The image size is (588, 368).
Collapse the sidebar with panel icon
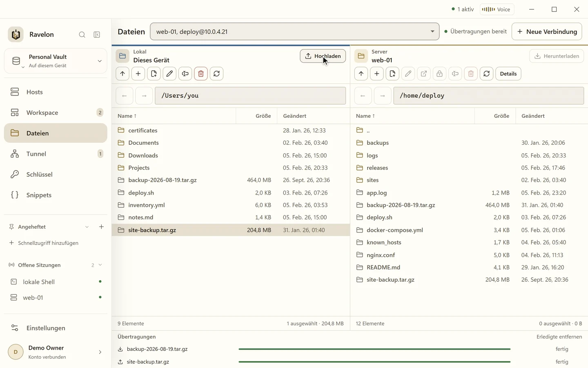[x=97, y=35]
